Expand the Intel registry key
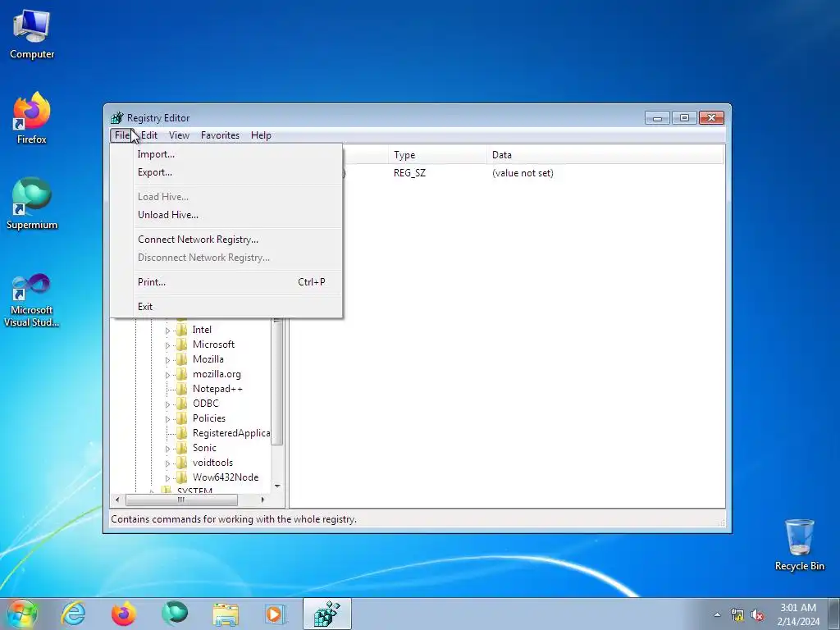The image size is (840, 630). (167, 331)
